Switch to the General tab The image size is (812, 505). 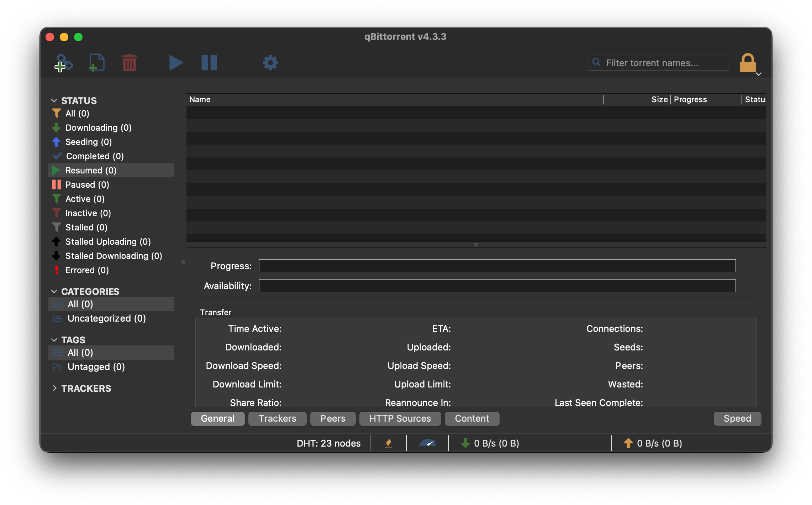coord(217,418)
